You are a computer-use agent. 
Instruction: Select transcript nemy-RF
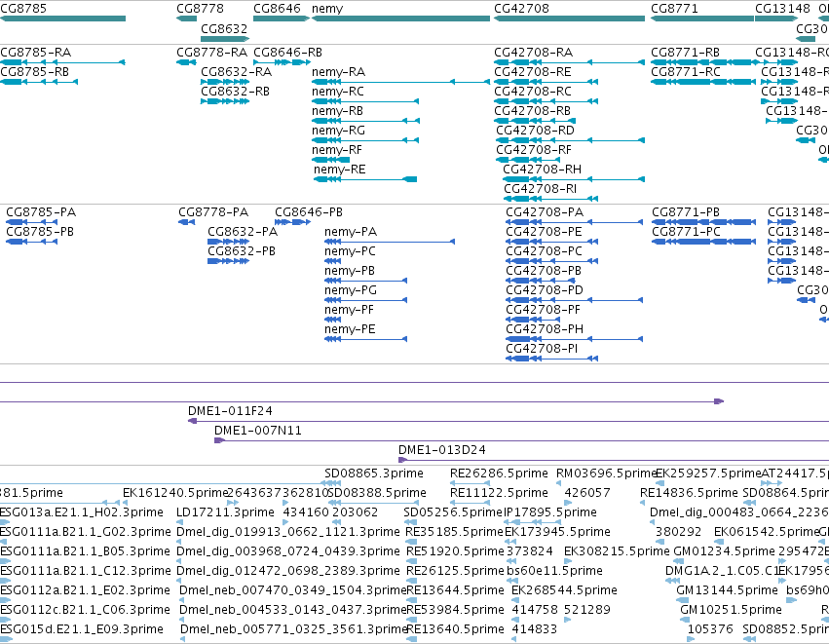pos(330,160)
